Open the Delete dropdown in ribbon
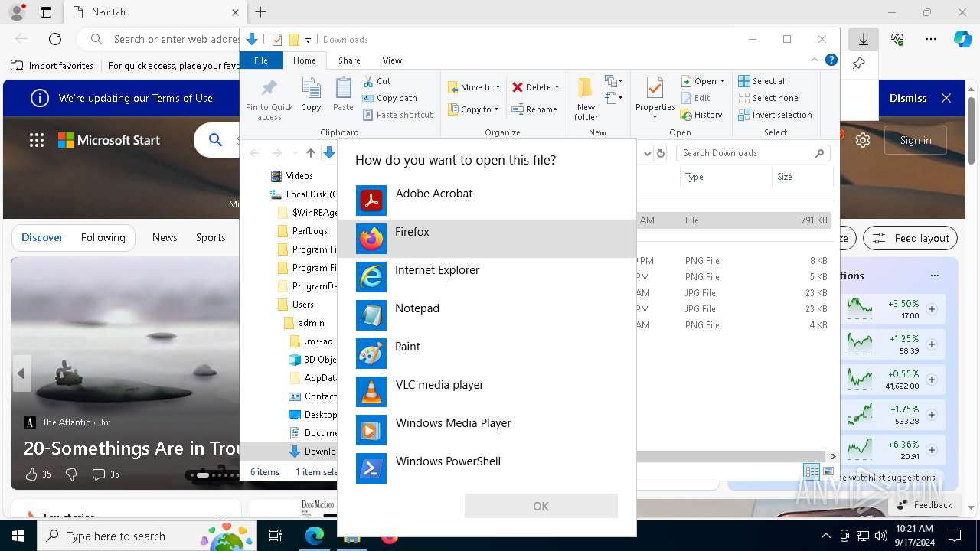This screenshot has height=551, width=980. tap(536, 87)
